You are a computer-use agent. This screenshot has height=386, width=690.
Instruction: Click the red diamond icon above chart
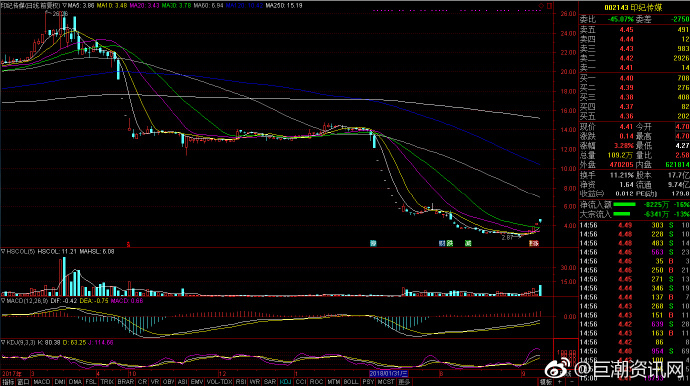click(x=541, y=6)
